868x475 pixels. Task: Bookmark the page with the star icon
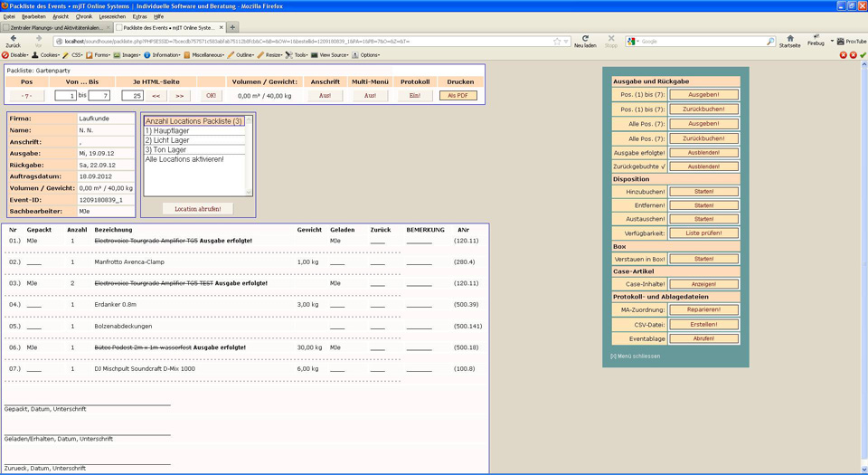tap(557, 42)
